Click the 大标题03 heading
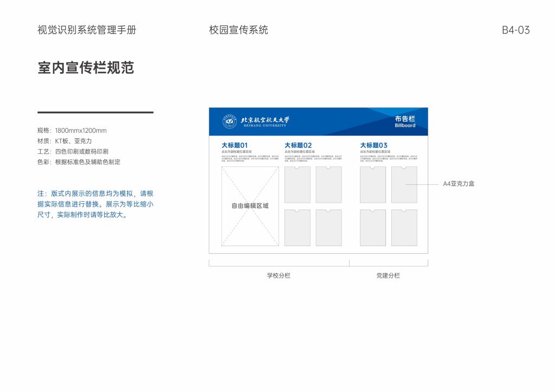Screen dimensions: 555x392 374,145
